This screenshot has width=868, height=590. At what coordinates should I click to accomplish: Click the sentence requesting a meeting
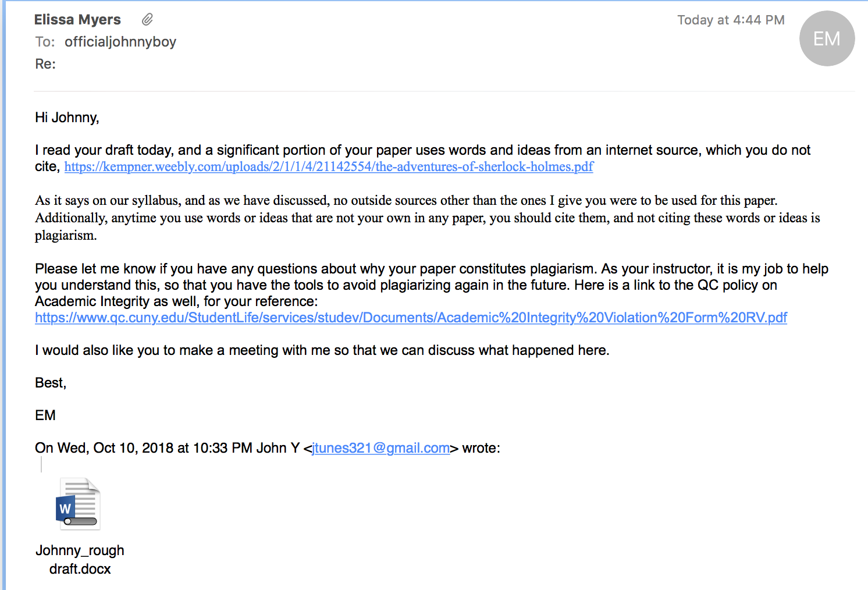coord(322,350)
